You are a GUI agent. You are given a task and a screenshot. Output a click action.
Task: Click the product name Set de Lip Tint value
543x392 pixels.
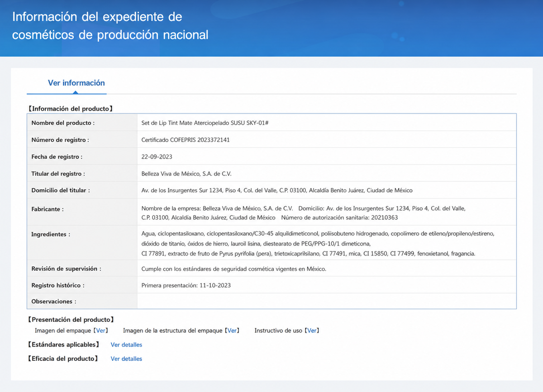coord(205,123)
